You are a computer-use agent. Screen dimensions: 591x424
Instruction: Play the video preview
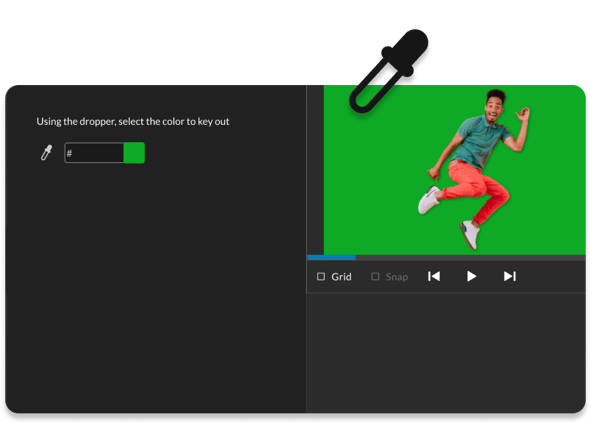pos(471,276)
